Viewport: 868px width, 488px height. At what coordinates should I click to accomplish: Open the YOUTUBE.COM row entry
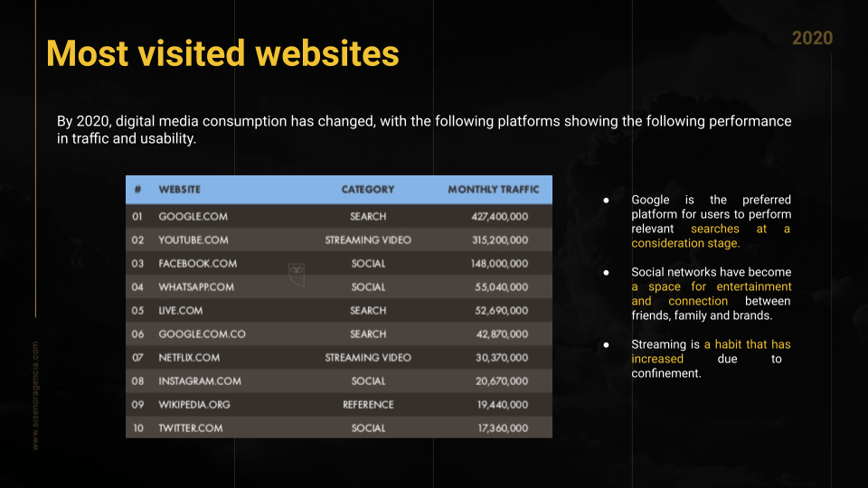[x=193, y=240]
